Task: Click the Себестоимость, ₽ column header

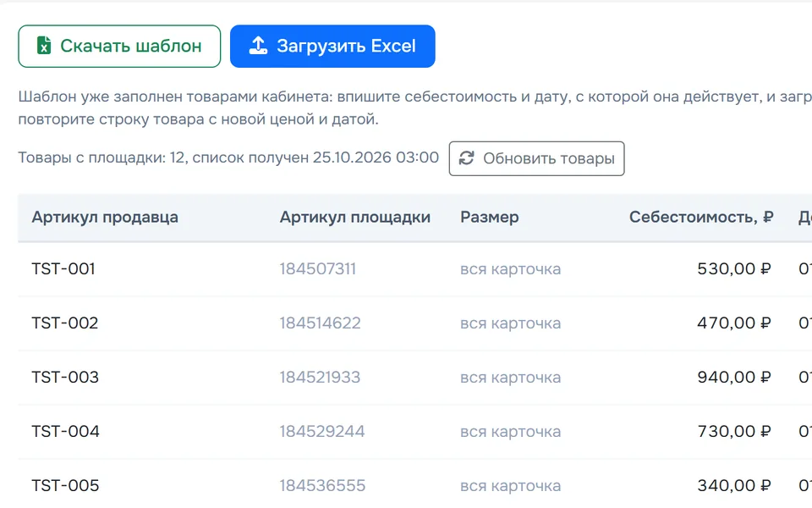Action: pos(701,218)
